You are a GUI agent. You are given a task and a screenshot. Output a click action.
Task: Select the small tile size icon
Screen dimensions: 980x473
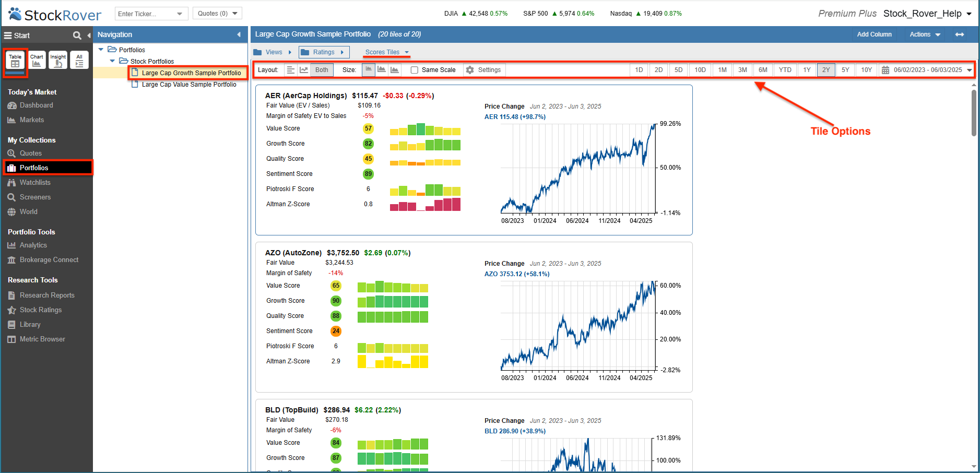coord(369,70)
